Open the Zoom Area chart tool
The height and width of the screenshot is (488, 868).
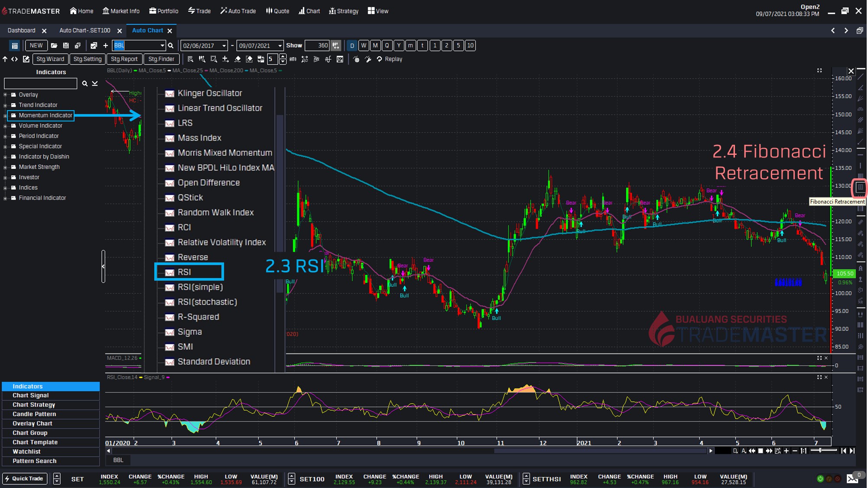click(214, 59)
